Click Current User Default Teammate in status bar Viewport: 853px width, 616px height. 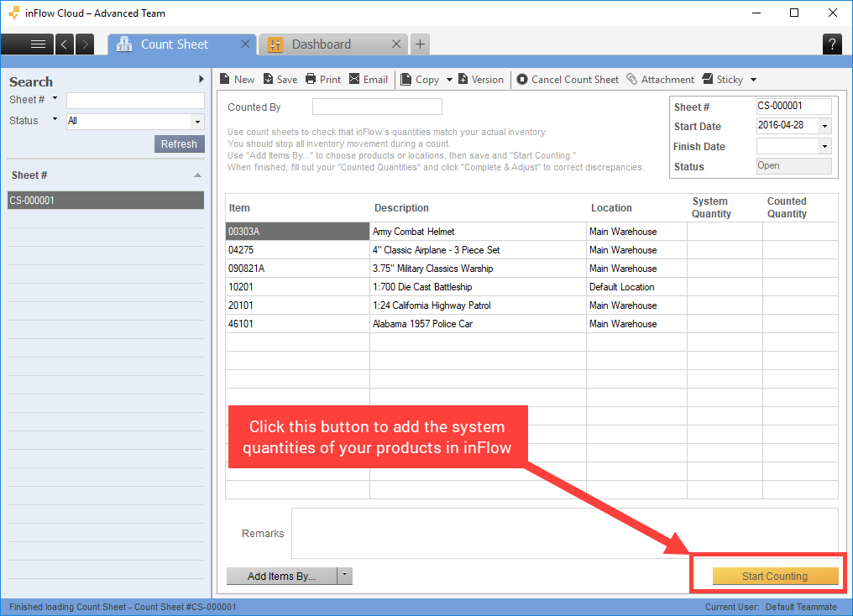click(x=771, y=607)
